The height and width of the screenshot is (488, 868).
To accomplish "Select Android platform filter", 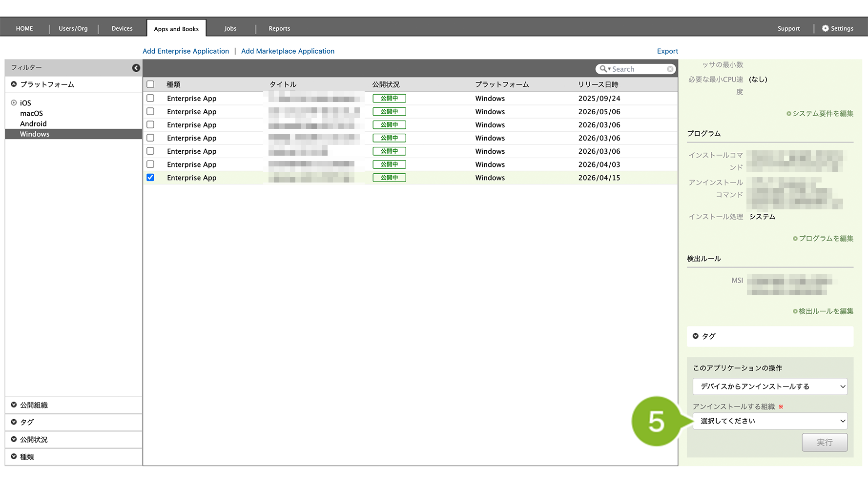I will click(x=33, y=124).
